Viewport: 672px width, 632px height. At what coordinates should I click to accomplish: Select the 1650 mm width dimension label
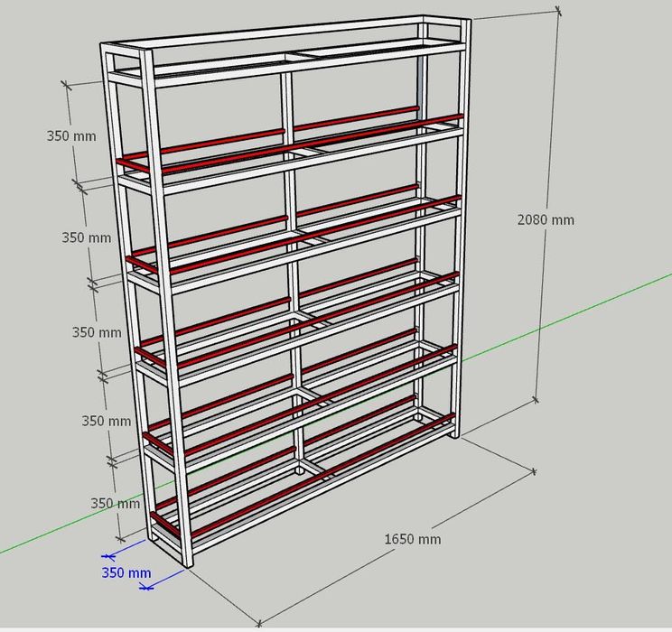pyautogui.click(x=412, y=539)
